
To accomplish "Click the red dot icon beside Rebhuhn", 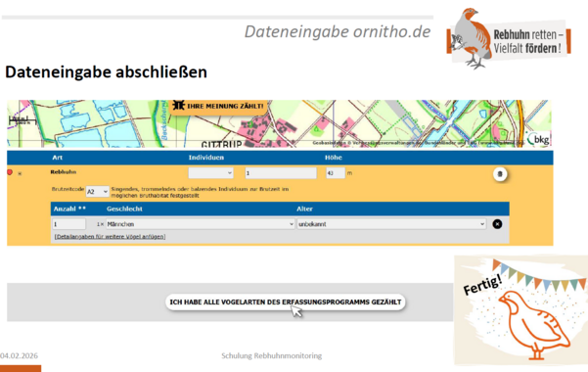I will click(x=10, y=172).
